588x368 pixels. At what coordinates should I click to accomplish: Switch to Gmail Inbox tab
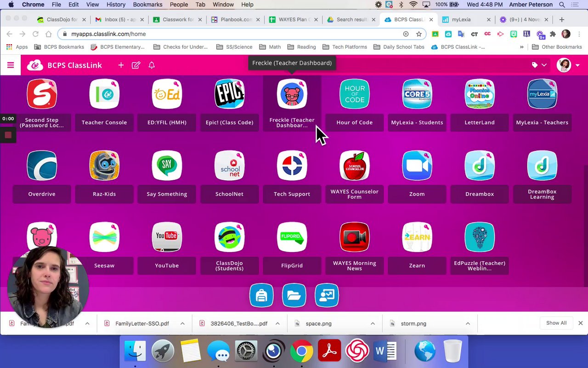point(119,20)
